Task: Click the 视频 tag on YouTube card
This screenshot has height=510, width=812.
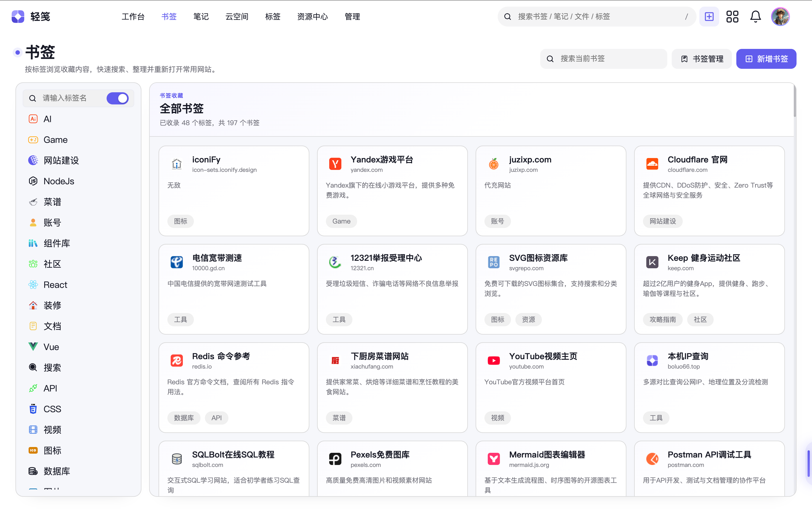Action: 497,418
